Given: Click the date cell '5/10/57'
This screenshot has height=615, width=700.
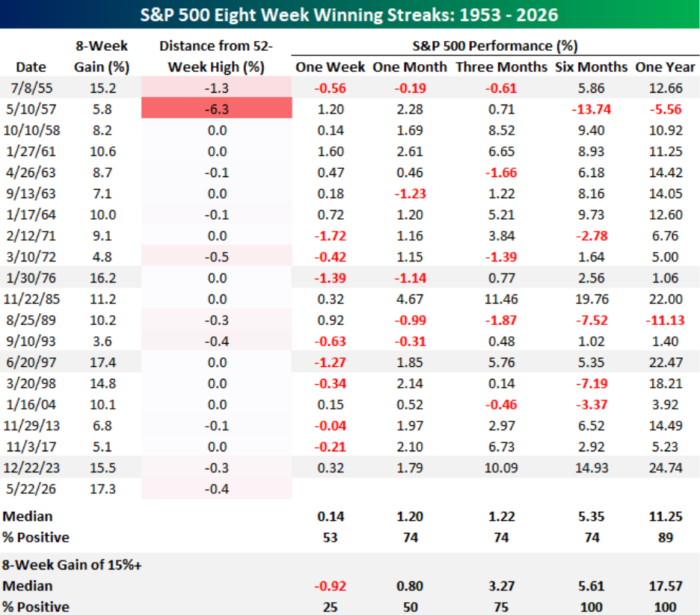Looking at the screenshot, I should (x=31, y=109).
